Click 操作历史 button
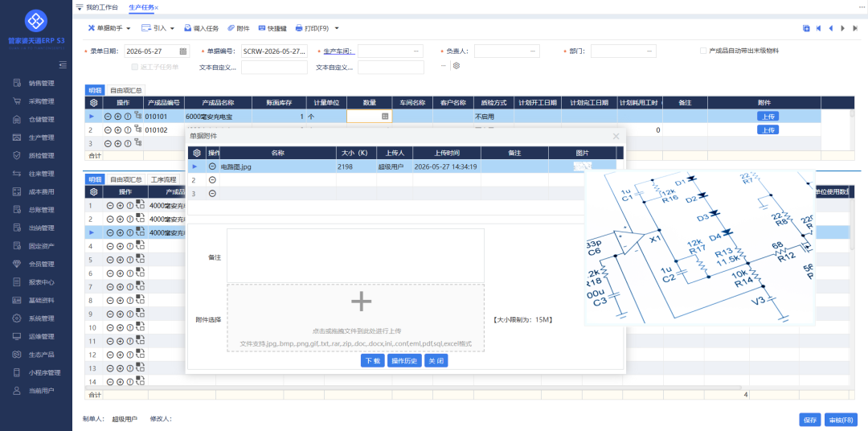Screen dimensions: 868x431 coord(404,361)
